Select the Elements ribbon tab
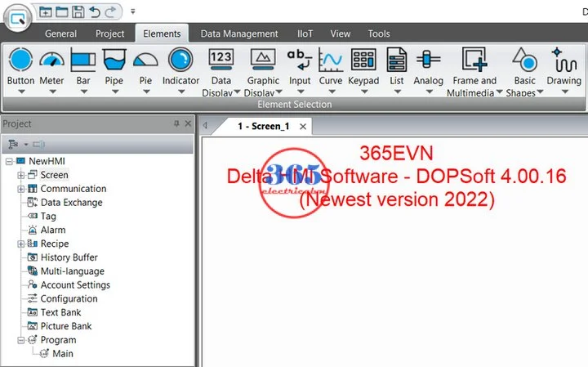The image size is (588, 367). coord(162,34)
